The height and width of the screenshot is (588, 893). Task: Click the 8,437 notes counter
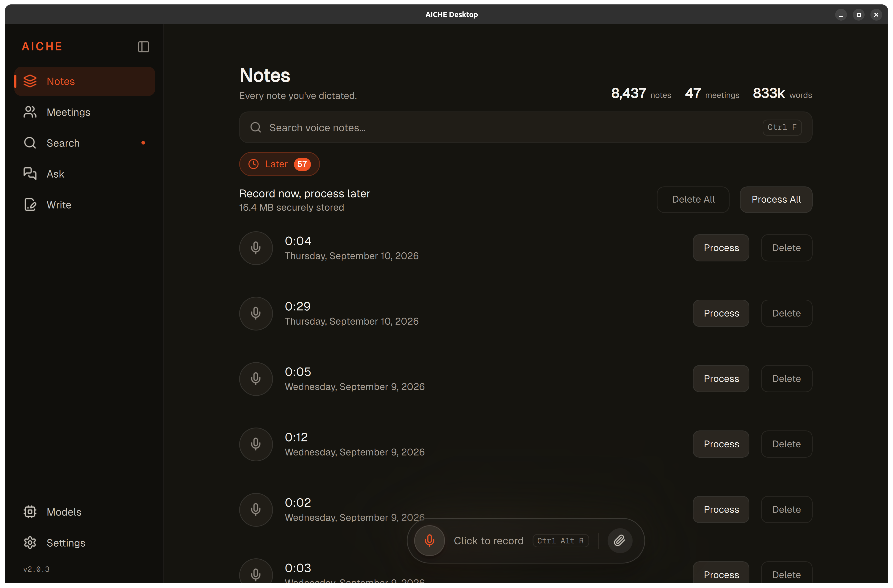pos(641,93)
